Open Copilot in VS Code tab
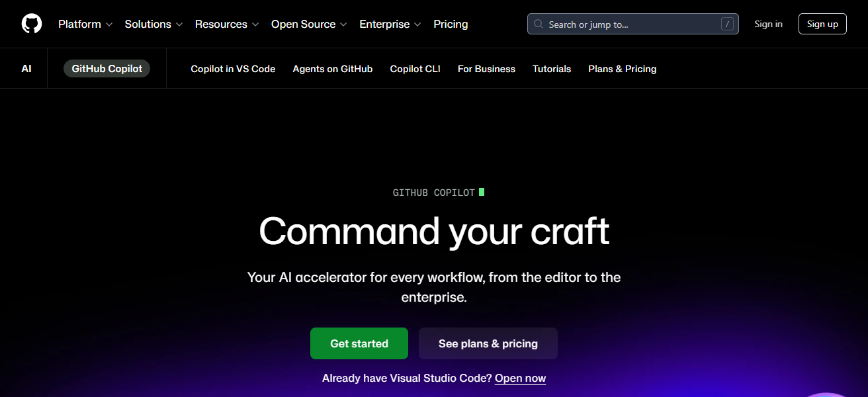The height and width of the screenshot is (397, 868). pyautogui.click(x=233, y=69)
